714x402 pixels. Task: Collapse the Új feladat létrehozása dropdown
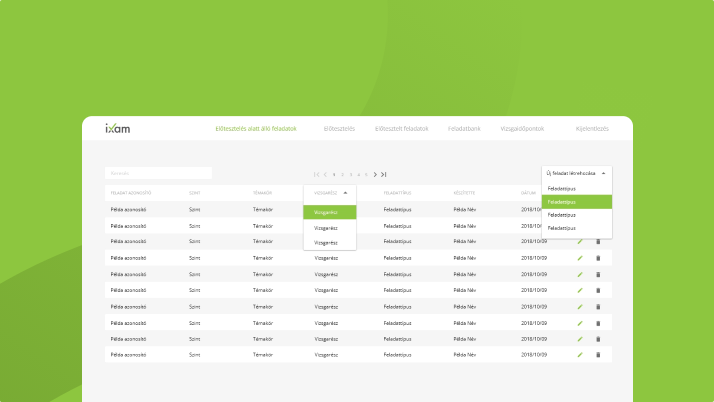click(603, 173)
